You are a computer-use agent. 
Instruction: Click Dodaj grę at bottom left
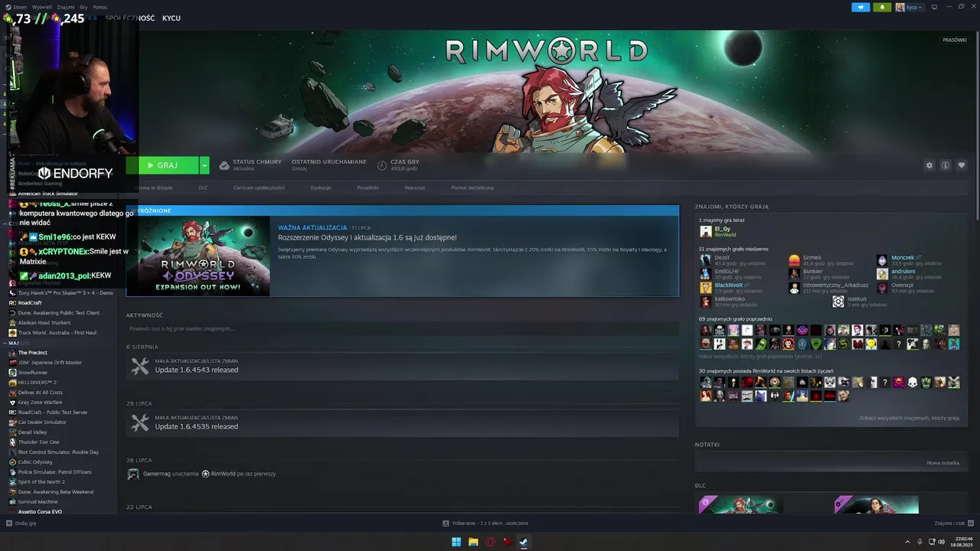[x=21, y=523]
